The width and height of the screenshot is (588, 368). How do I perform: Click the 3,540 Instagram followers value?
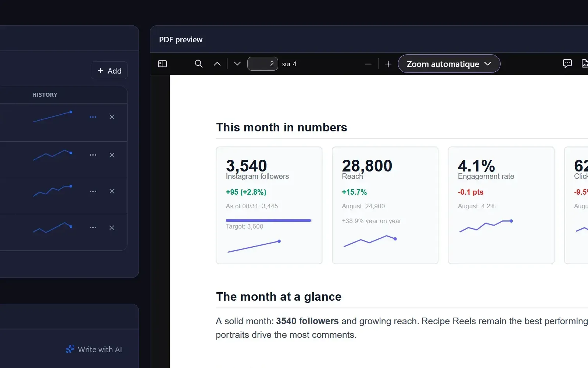246,166
